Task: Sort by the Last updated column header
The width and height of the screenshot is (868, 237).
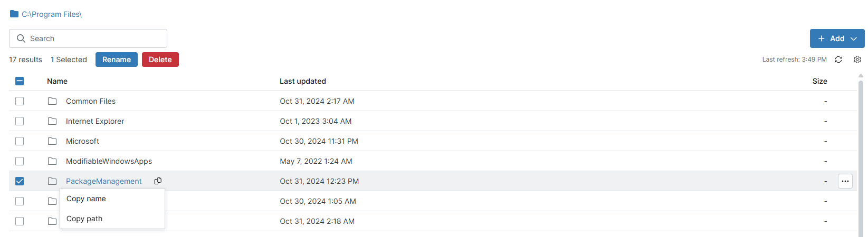Action: (303, 81)
